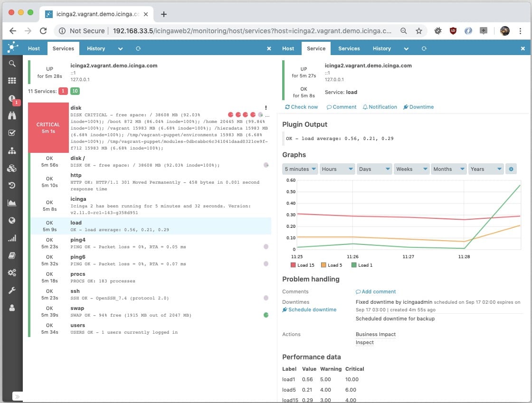The image size is (532, 403).
Task: Click the Add comment link
Action: coord(376,291)
